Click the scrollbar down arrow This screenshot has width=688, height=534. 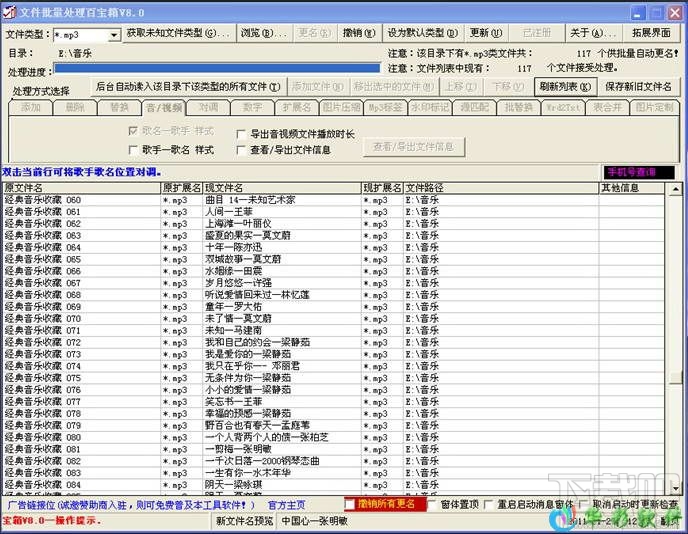(675, 487)
